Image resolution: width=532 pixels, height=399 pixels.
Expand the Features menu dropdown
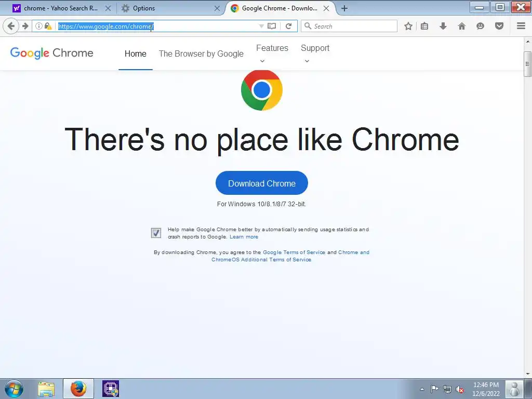click(272, 54)
